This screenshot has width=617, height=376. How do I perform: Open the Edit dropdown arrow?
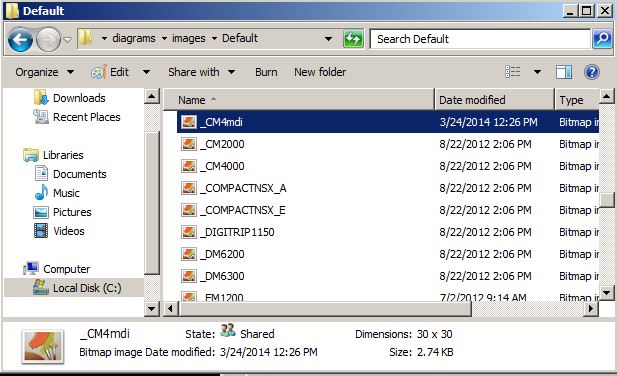point(146,72)
